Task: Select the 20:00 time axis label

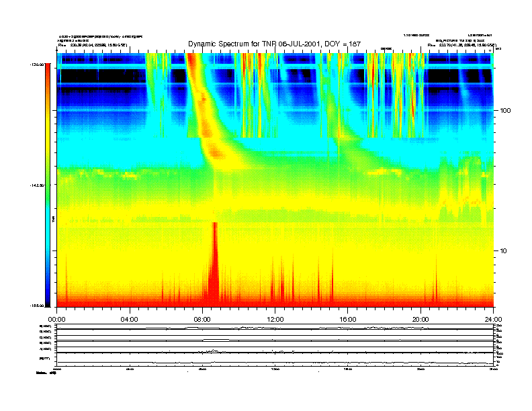Action: [420, 320]
